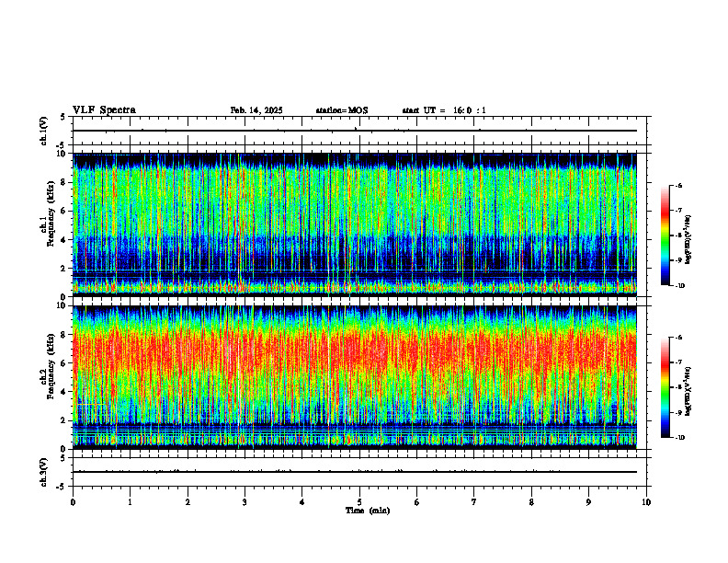Click the "ch.3(V)" axis label of bottom waveform
Image resolution: width=728 pixels, height=563 pixels.
(43, 472)
